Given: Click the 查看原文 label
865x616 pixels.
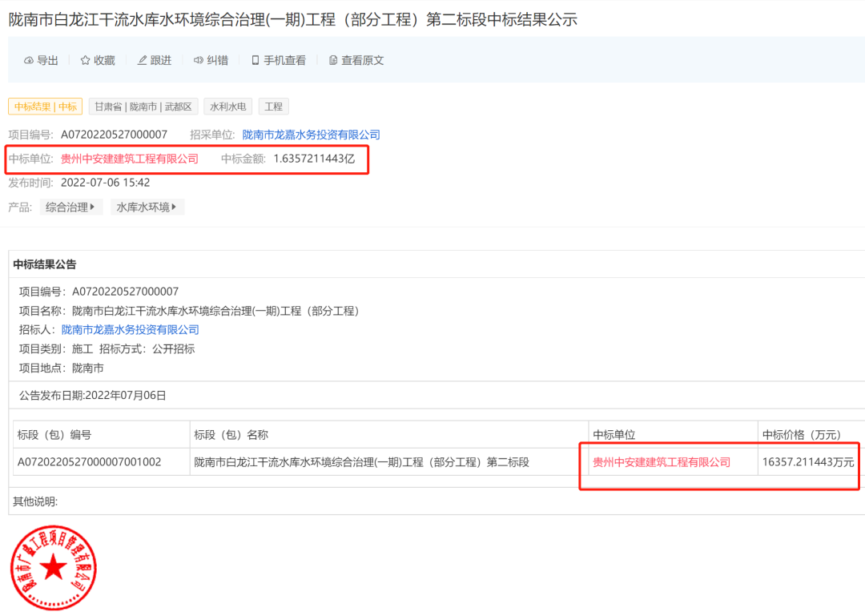Looking at the screenshot, I should [x=363, y=60].
